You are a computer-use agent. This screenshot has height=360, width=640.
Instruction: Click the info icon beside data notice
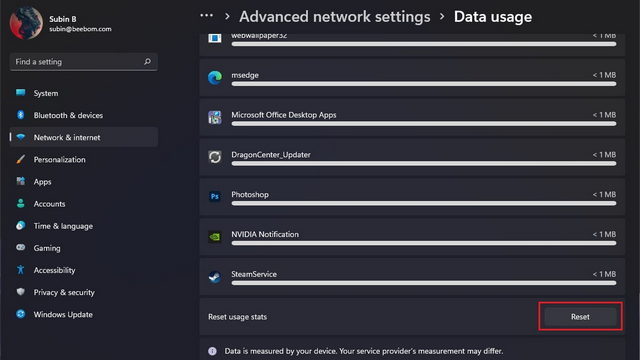[x=212, y=351]
